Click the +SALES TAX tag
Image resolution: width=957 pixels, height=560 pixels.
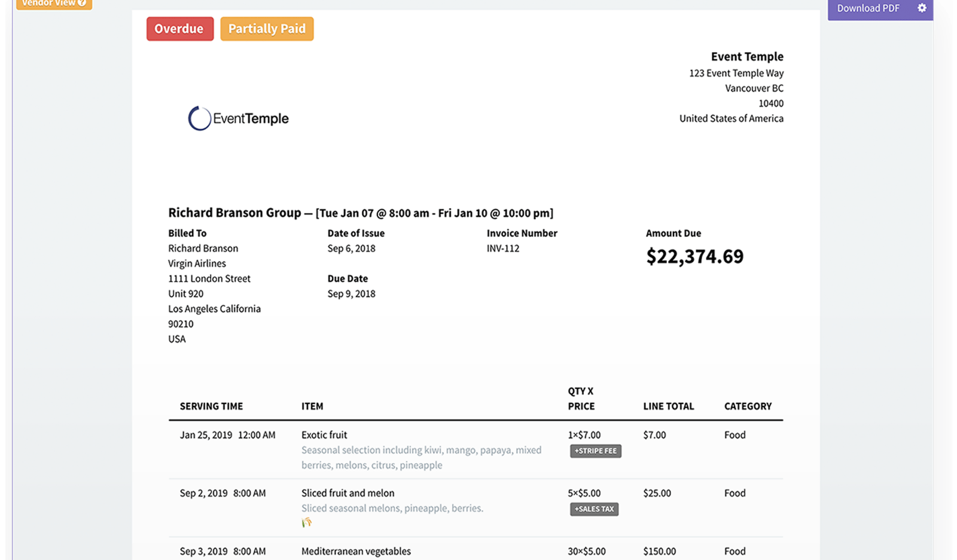594,509
